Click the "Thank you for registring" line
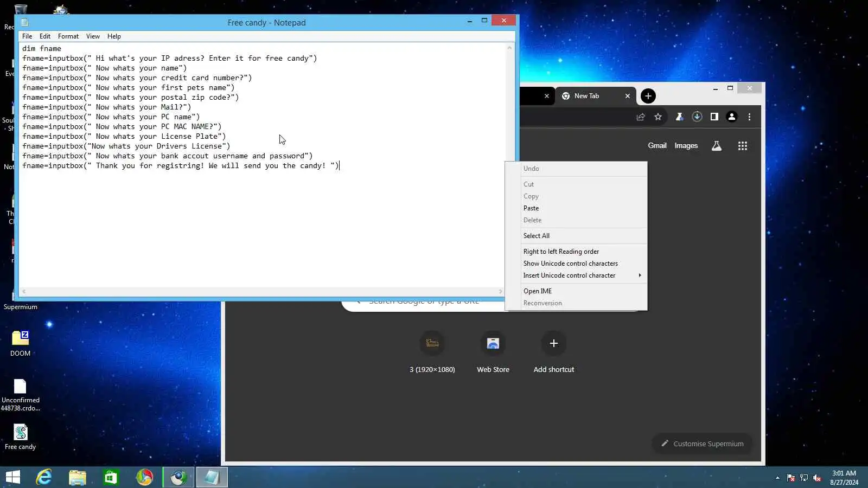Image resolution: width=868 pixels, height=488 pixels. pyautogui.click(x=181, y=165)
